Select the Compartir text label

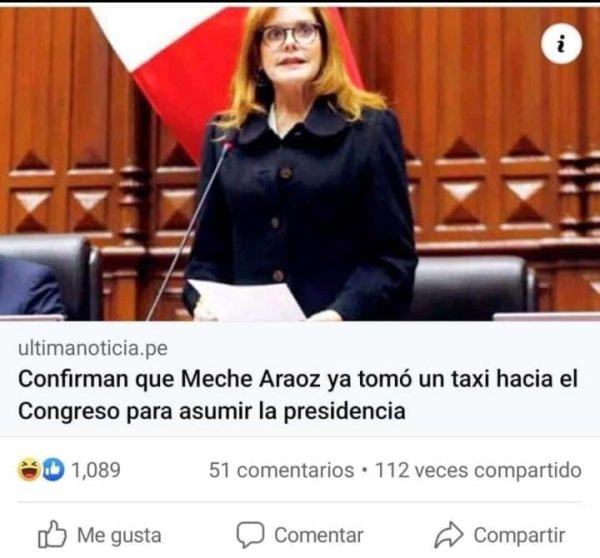[x=519, y=535]
